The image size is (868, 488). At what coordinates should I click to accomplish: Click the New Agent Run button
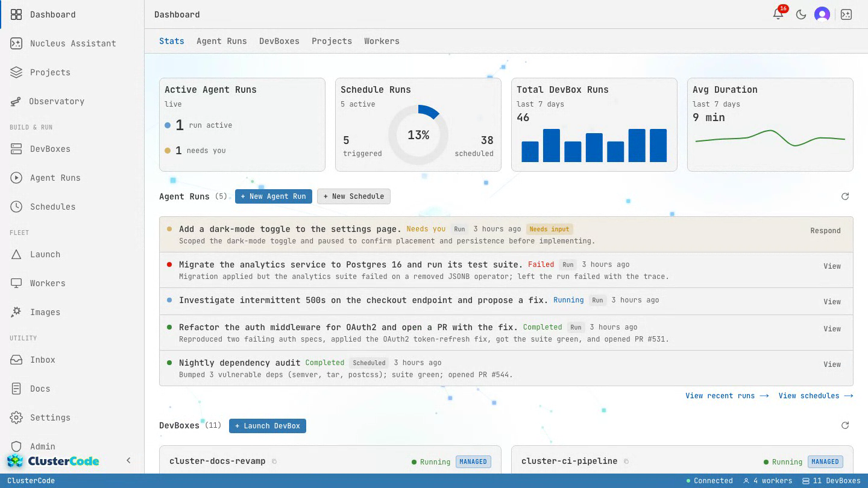pos(274,196)
